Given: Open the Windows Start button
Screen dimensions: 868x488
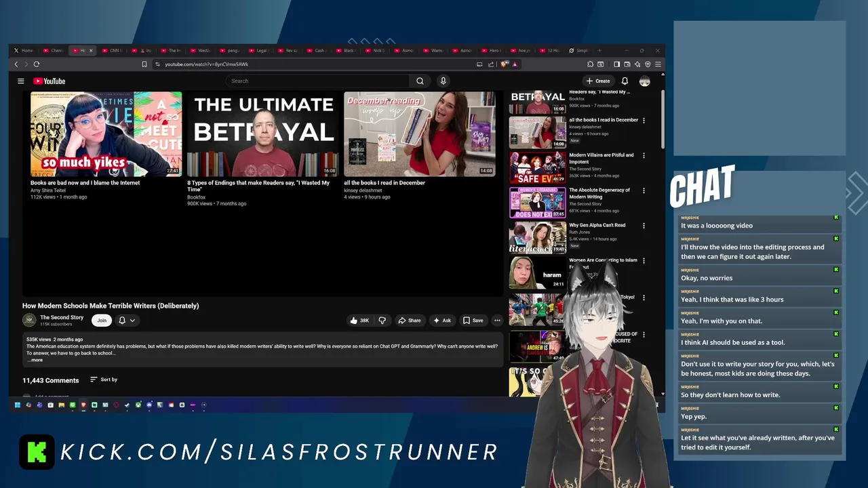Looking at the screenshot, I should pyautogui.click(x=17, y=405).
